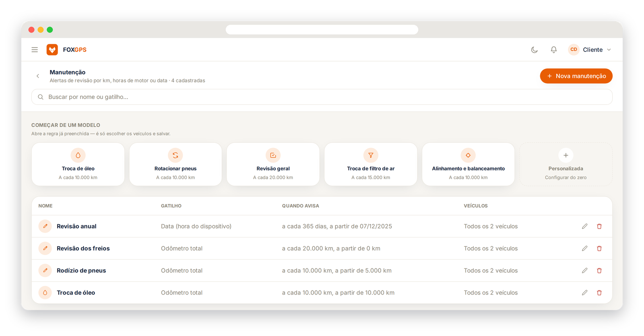This screenshot has width=644, height=336.
Task: Expand the Cliente account dropdown
Action: [590, 50]
